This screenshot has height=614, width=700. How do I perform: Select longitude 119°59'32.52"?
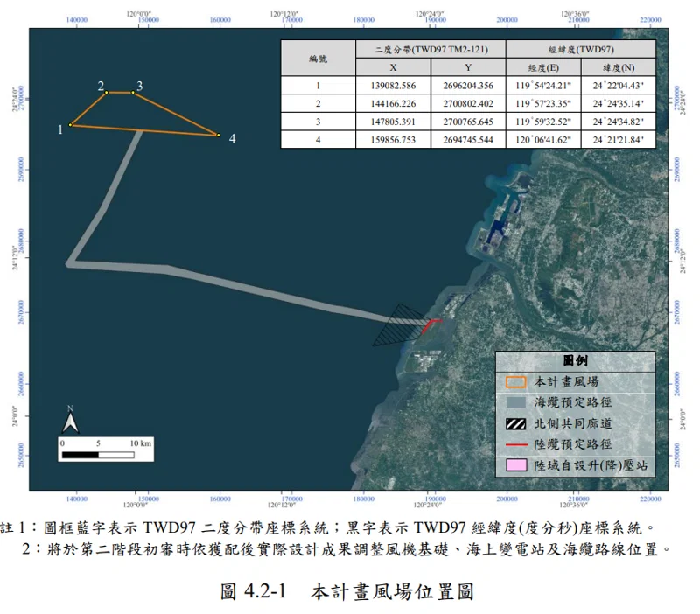click(x=543, y=122)
